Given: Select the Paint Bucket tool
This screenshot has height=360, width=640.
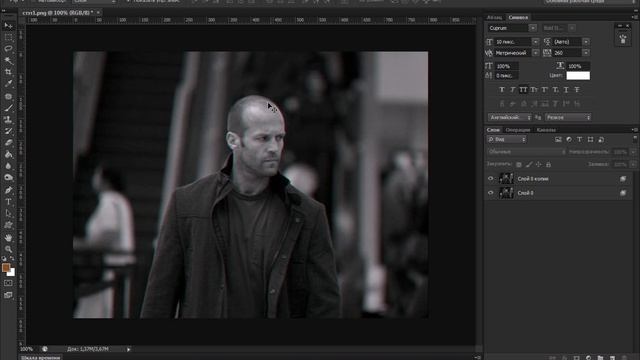Looking at the screenshot, I should 8,154.
